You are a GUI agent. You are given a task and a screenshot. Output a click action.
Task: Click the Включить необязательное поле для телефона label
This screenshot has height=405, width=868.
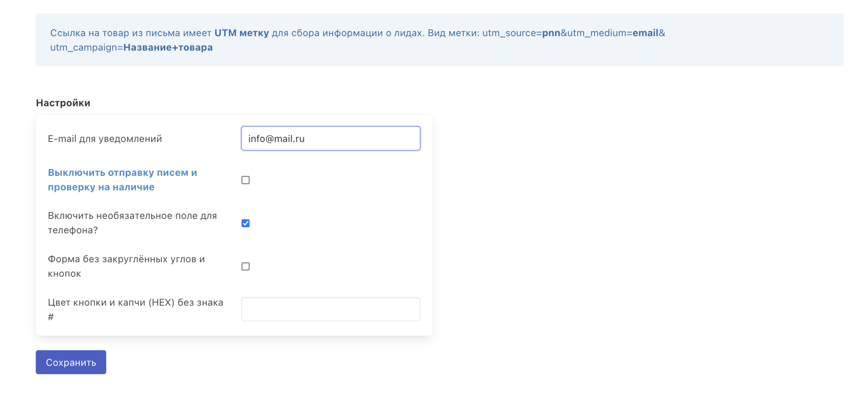pos(132,223)
